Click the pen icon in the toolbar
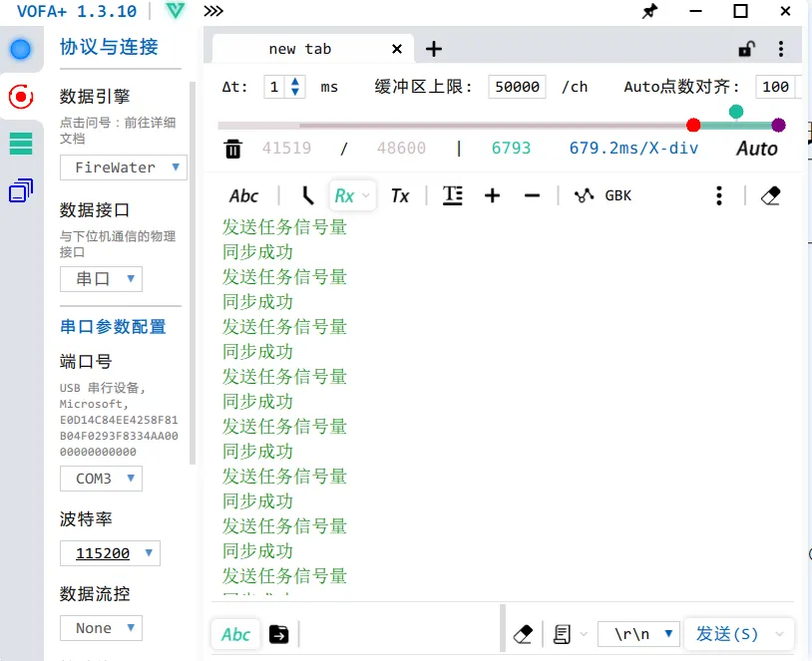Image resolution: width=812 pixels, height=661 pixels. pos(306,194)
